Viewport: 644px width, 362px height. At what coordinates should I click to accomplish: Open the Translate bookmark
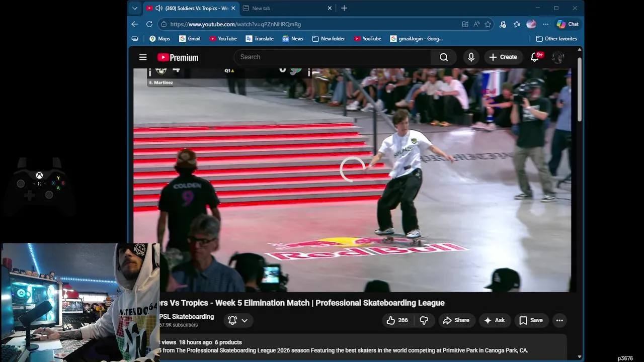(260, 39)
